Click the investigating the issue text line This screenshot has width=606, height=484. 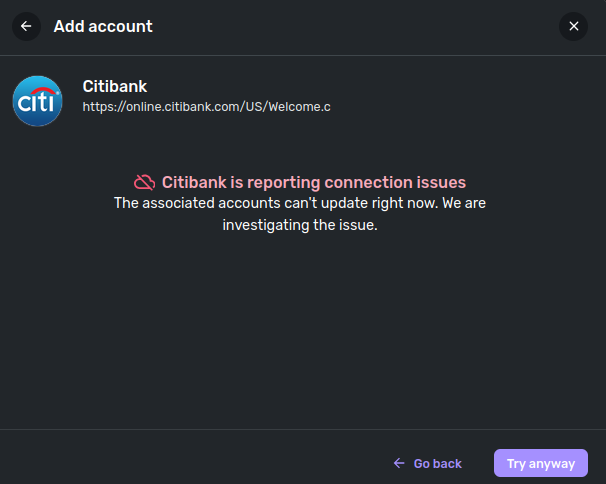point(300,225)
